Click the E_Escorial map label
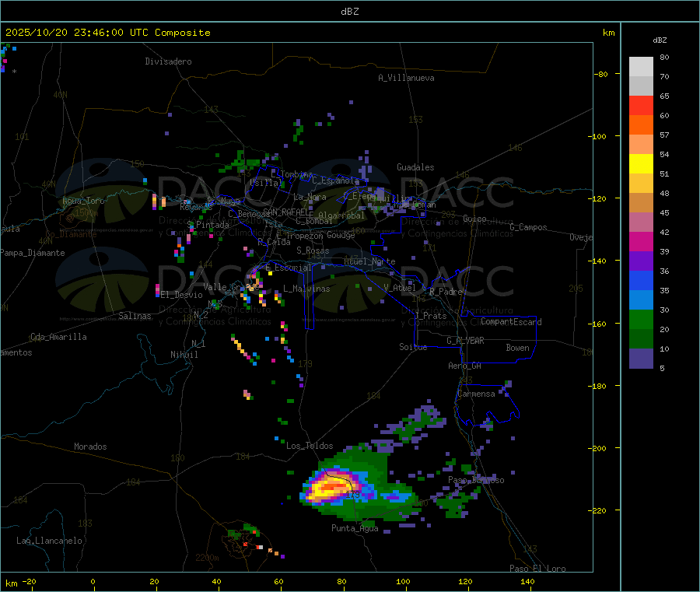This screenshot has width=700, height=592. click(x=289, y=268)
